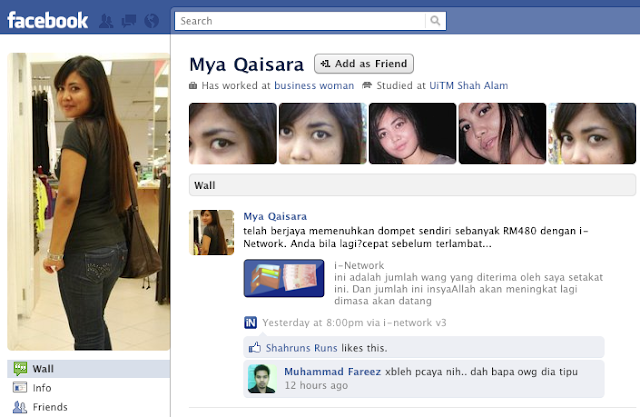Click the briefcase work icon
The image size is (640, 417).
(x=193, y=86)
